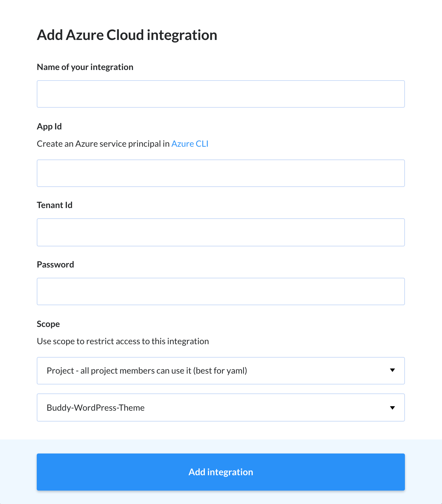The width and height of the screenshot is (442, 504).
Task: Click the Buddy-WordPress-Theme dropdown arrow icon
Action: tap(392, 408)
